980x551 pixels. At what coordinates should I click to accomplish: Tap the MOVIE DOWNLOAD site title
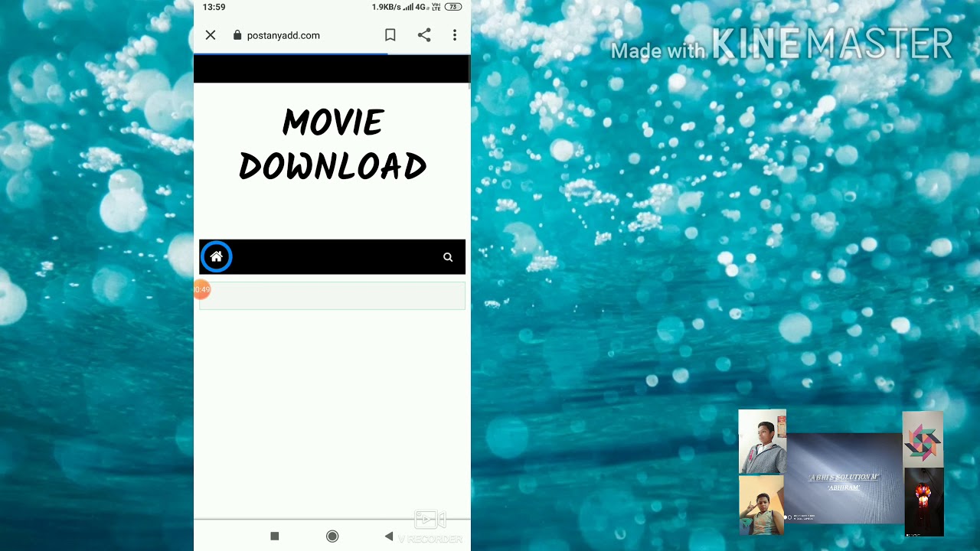332,145
